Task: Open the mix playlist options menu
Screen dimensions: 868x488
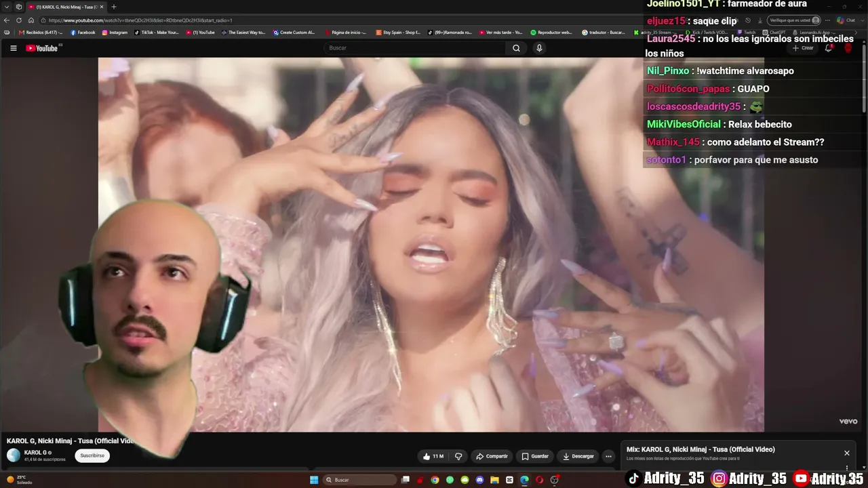Action: coord(847,468)
